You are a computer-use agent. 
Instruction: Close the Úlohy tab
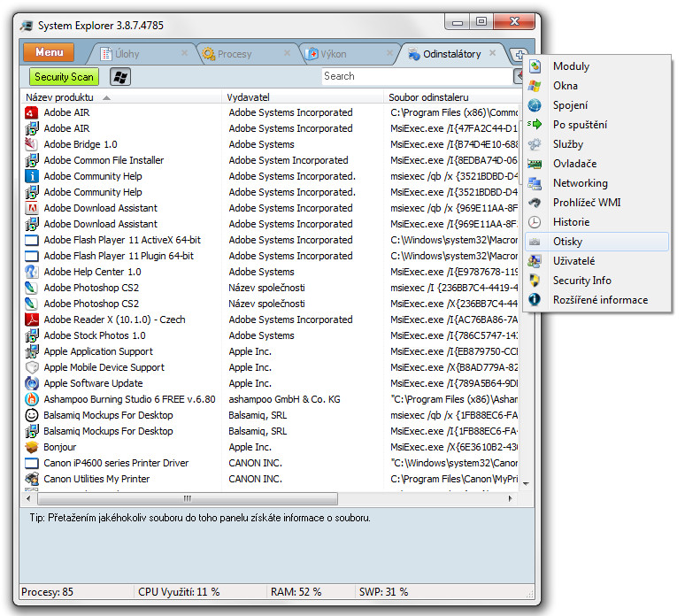click(x=184, y=53)
